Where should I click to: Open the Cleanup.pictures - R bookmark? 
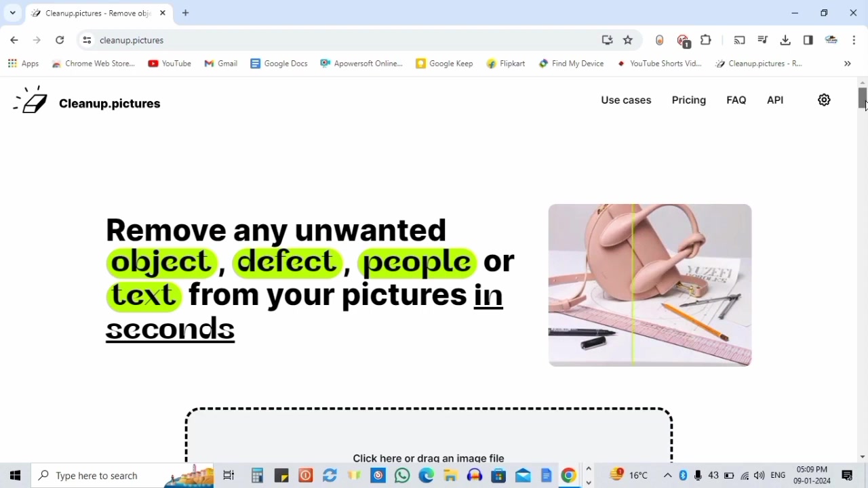click(758, 63)
